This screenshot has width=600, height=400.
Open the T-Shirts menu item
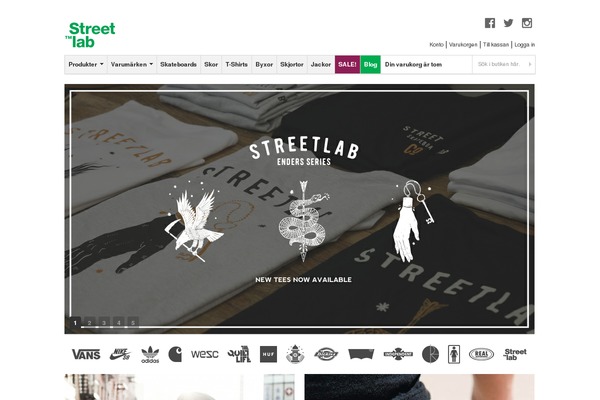click(x=236, y=64)
